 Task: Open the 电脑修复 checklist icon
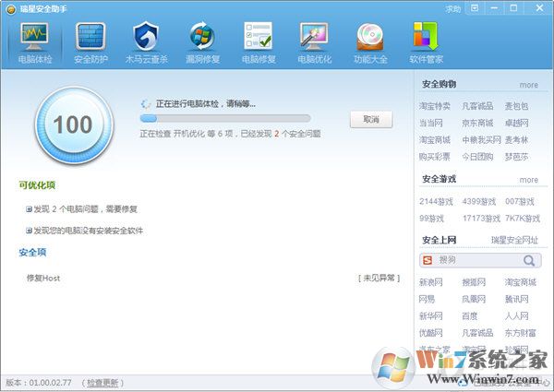258,42
